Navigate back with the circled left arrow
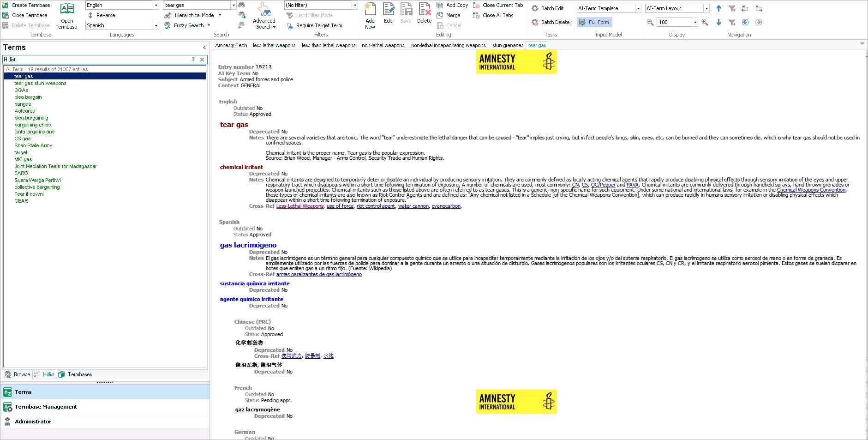868x440 pixels. (745, 22)
